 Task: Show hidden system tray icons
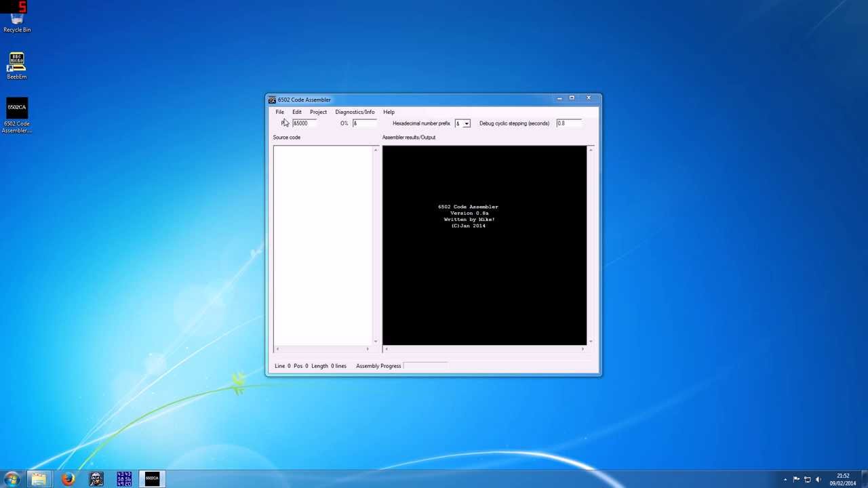point(785,479)
